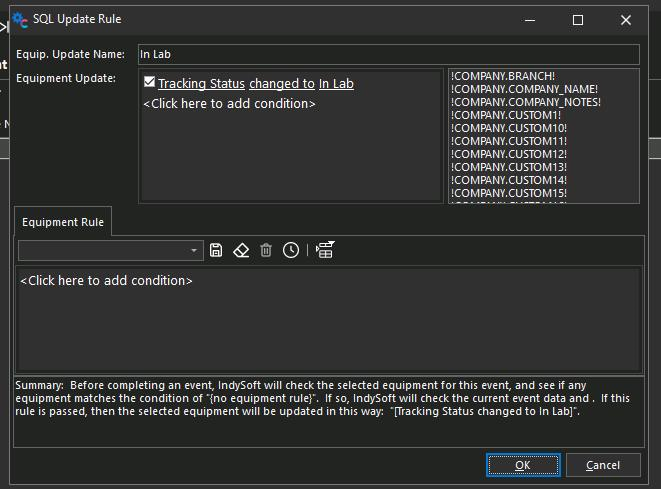This screenshot has width=661, height=489.
Task: Add condition in Equipment Update panel
Action: coord(230,103)
